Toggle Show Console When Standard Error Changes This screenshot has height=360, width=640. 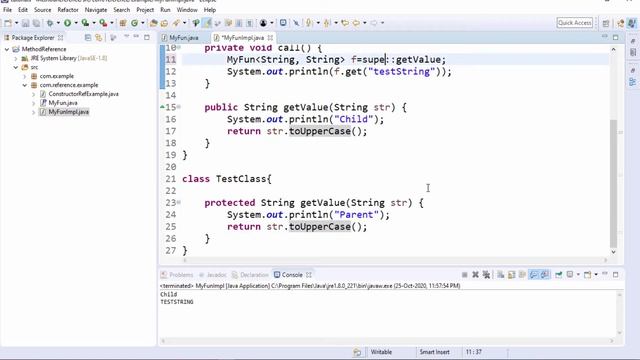coord(544,275)
